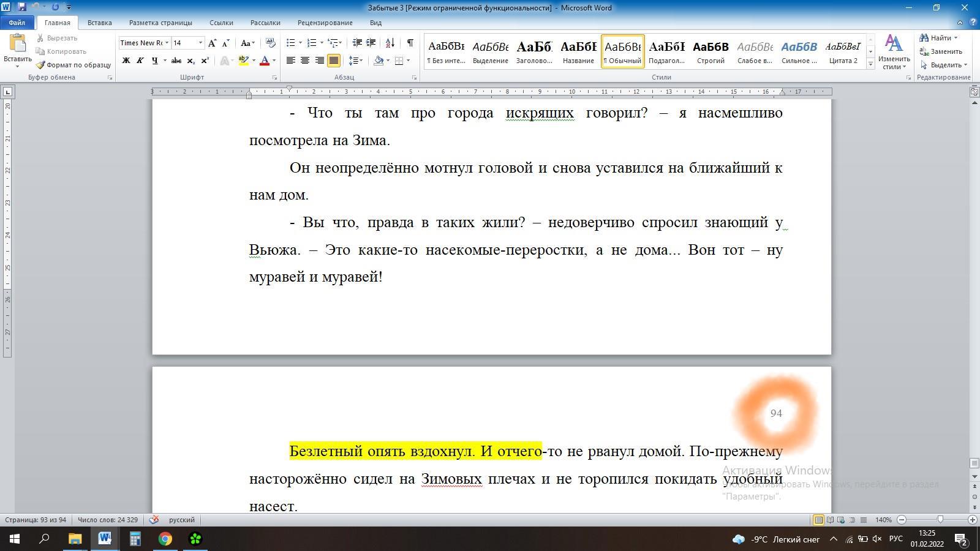Open Google Chrome from the taskbar
Viewport: 980px width, 551px height.
(x=165, y=539)
